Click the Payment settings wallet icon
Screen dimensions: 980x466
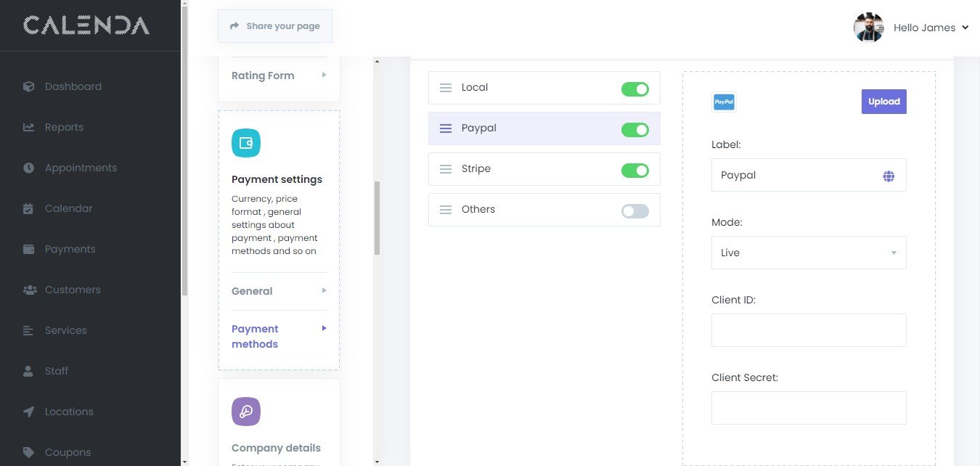[245, 143]
